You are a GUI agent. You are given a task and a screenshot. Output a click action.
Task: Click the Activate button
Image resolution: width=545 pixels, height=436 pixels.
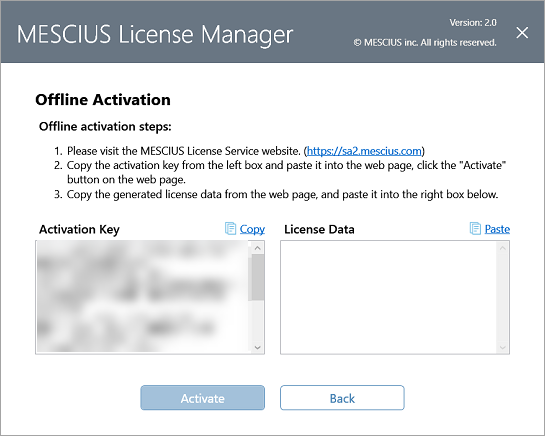pyautogui.click(x=203, y=398)
